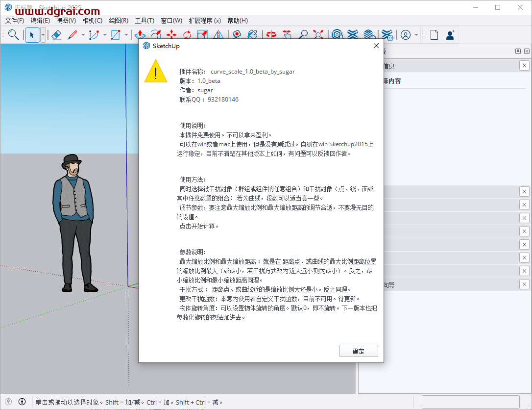Image resolution: width=532 pixels, height=410 pixels.
Task: Click the blank document page icon
Action: [434, 35]
